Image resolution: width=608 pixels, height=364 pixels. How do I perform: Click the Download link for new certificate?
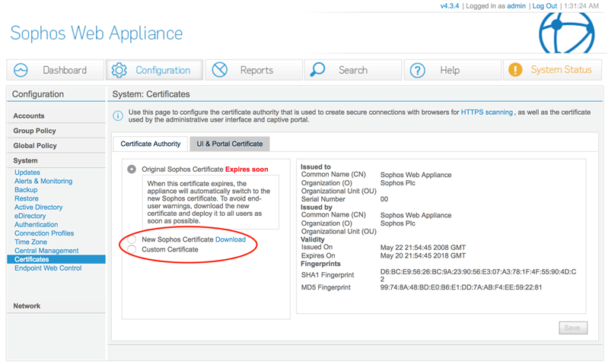tap(231, 239)
